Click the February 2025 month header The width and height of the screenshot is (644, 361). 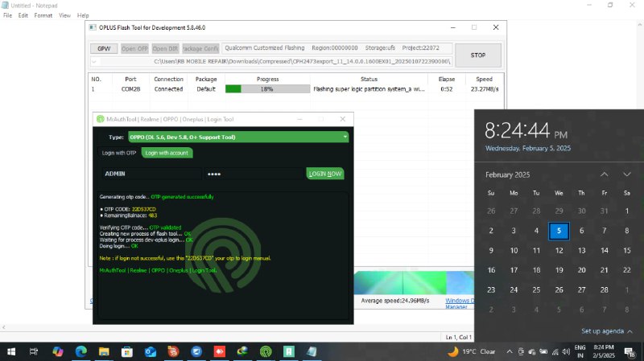[x=508, y=174]
